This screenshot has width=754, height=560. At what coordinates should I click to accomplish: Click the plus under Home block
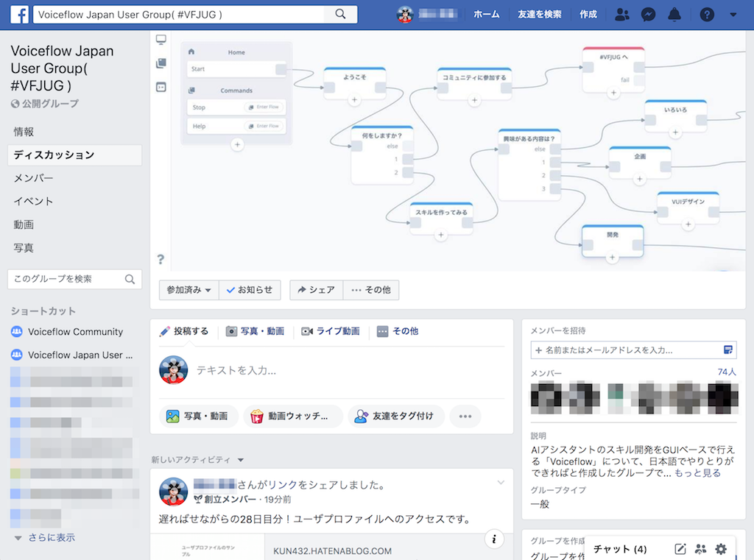click(x=237, y=144)
